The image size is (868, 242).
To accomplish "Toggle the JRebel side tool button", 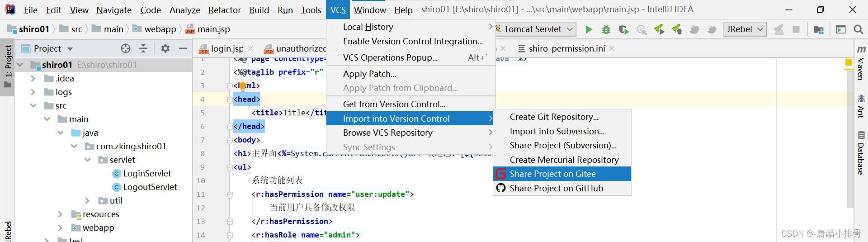I will pyautogui.click(x=8, y=232).
